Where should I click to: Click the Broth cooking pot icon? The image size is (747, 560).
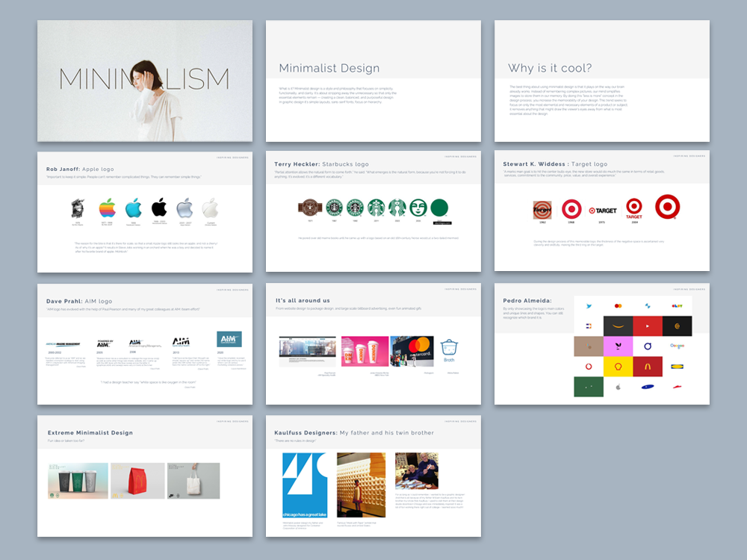click(x=448, y=347)
